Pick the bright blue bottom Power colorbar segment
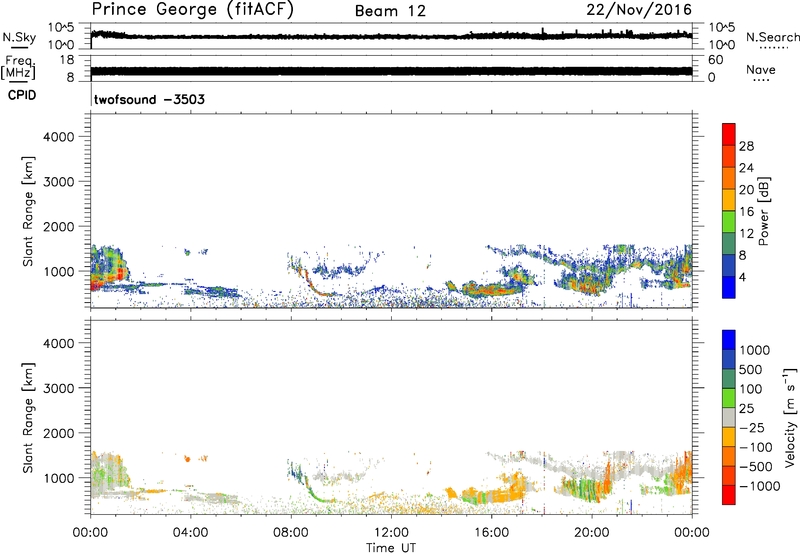This screenshot has width=800, height=554. pos(729,288)
